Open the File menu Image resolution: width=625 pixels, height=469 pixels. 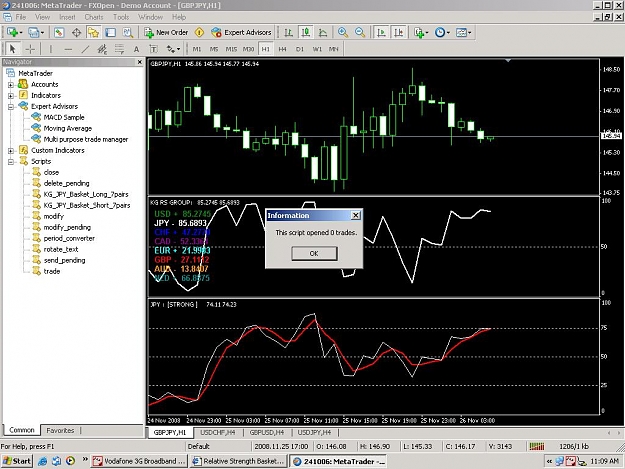tap(21, 17)
